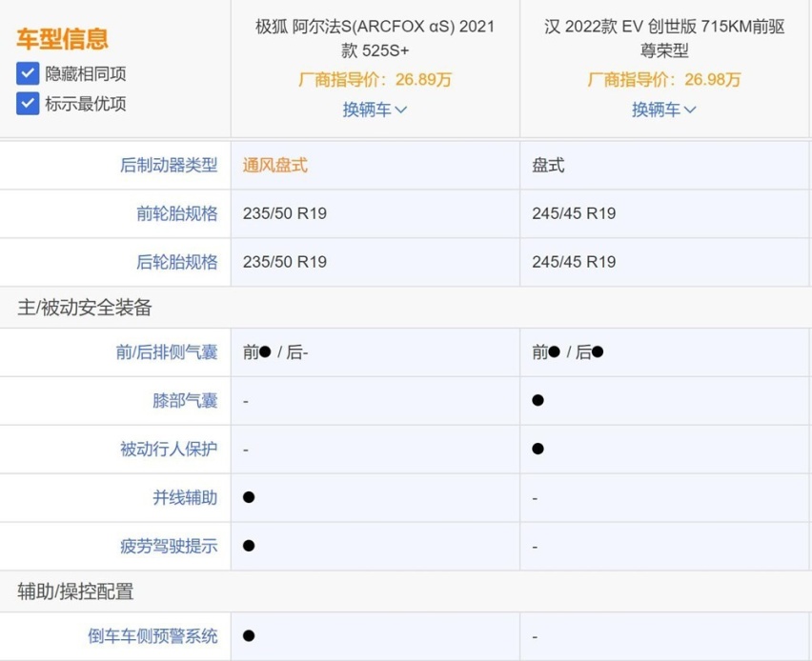This screenshot has height=661, width=812.
Task: Click the 后制动器类型 row label
Action: tap(169, 165)
